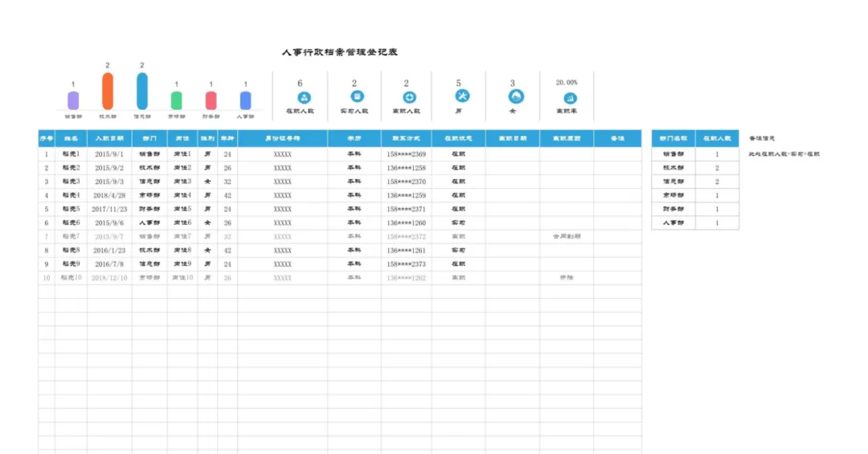Click the 年龄 column header

(227, 138)
